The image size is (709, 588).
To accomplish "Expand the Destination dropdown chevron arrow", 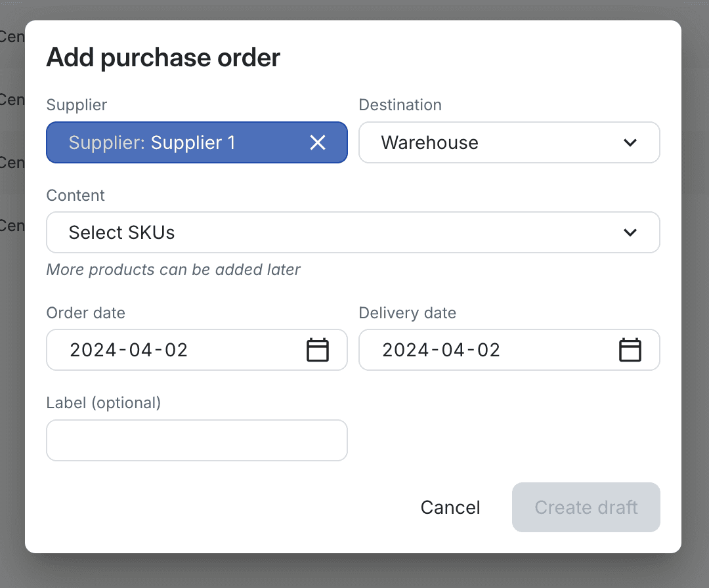I will (x=630, y=142).
